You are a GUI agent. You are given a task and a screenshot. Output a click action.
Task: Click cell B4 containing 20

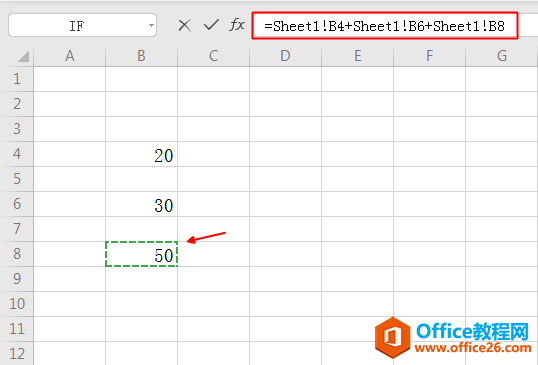[x=141, y=154]
